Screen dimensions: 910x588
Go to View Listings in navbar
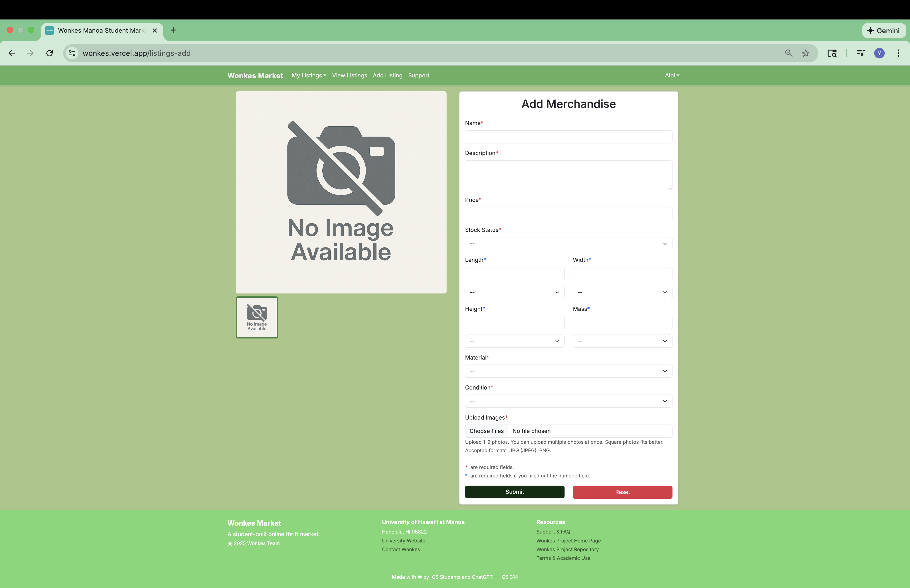point(349,75)
